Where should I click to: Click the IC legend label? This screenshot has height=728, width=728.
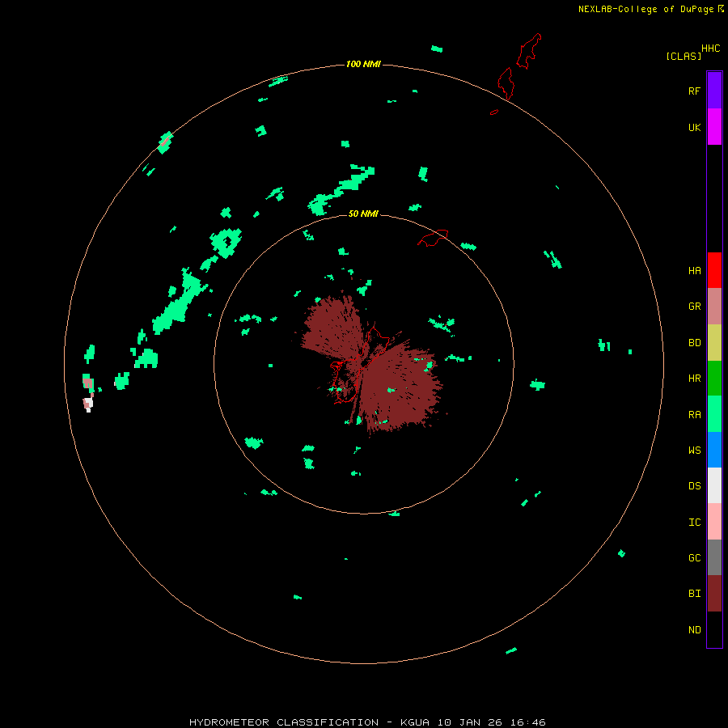[694, 523]
